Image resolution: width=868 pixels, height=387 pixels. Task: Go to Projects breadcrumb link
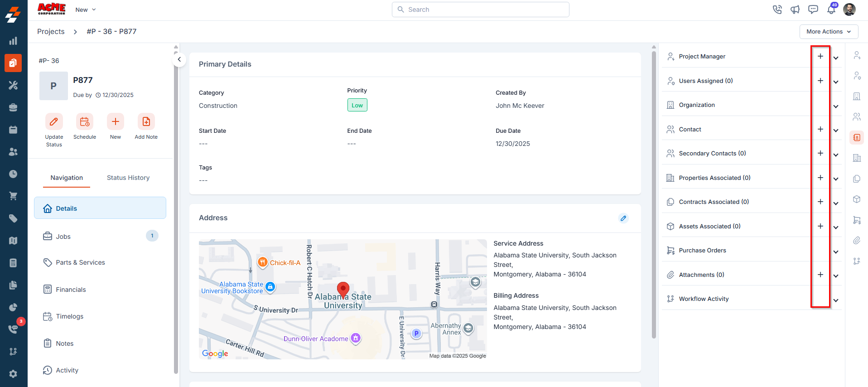point(51,32)
